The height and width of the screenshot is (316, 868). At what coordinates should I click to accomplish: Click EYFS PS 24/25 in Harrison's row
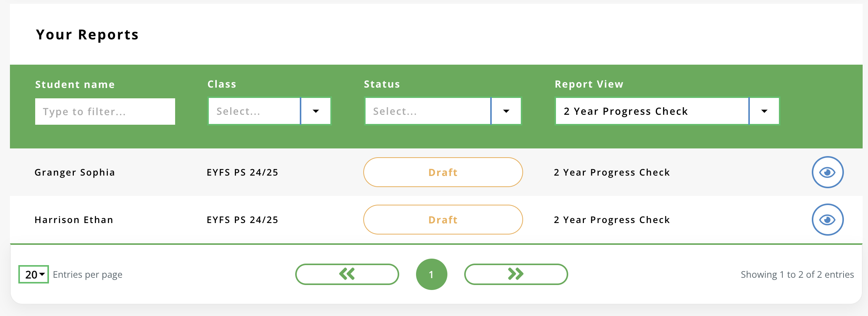click(242, 220)
